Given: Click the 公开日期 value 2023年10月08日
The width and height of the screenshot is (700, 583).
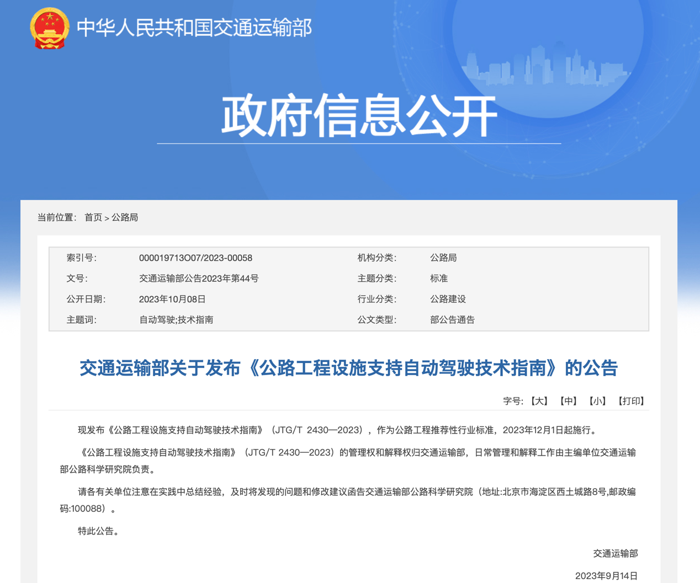Looking at the screenshot, I should tap(172, 299).
